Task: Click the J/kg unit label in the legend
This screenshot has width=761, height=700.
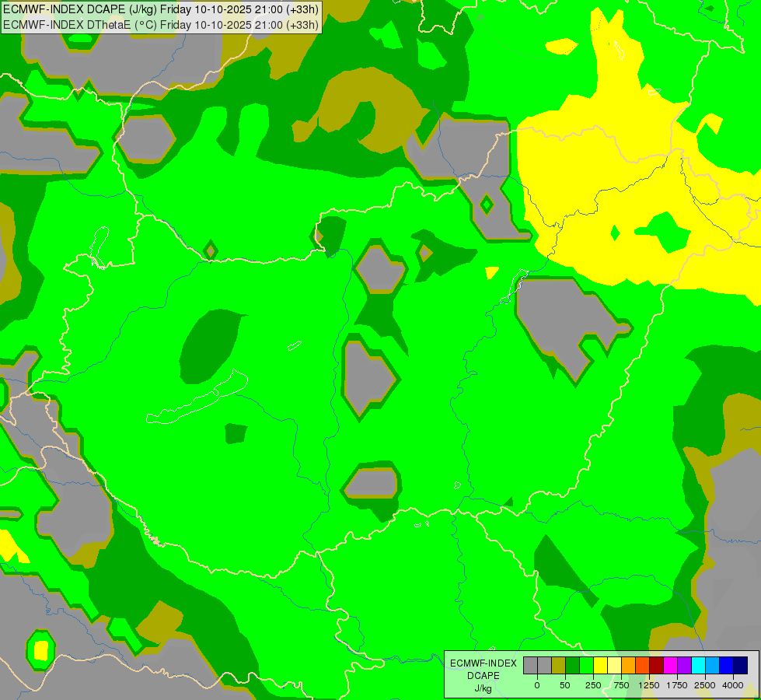Action: point(483,689)
